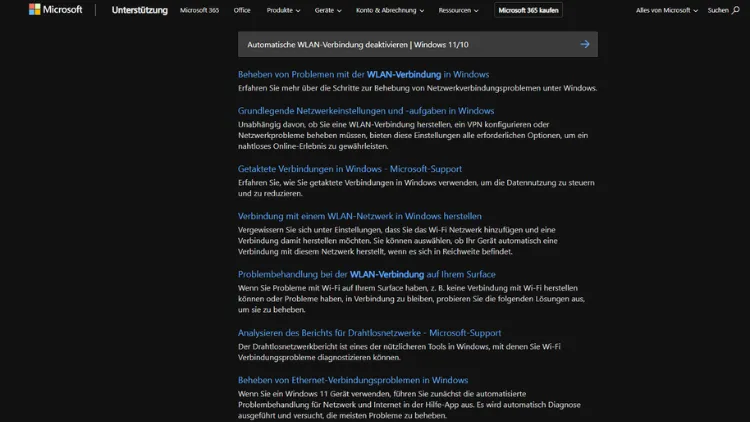Open 'Getaktete Verbindungen in Windows' result
This screenshot has width=750, height=422.
(x=350, y=169)
